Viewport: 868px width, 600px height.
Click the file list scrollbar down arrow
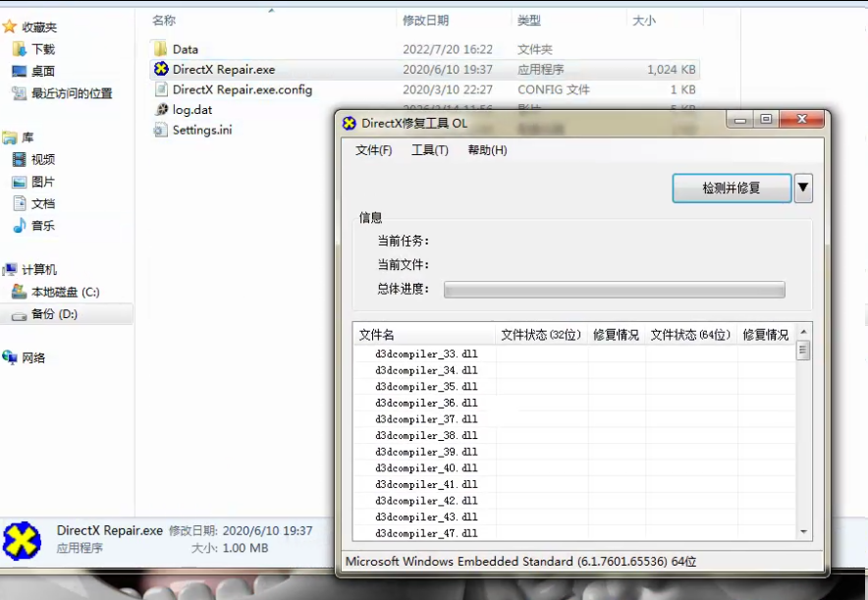tap(803, 532)
